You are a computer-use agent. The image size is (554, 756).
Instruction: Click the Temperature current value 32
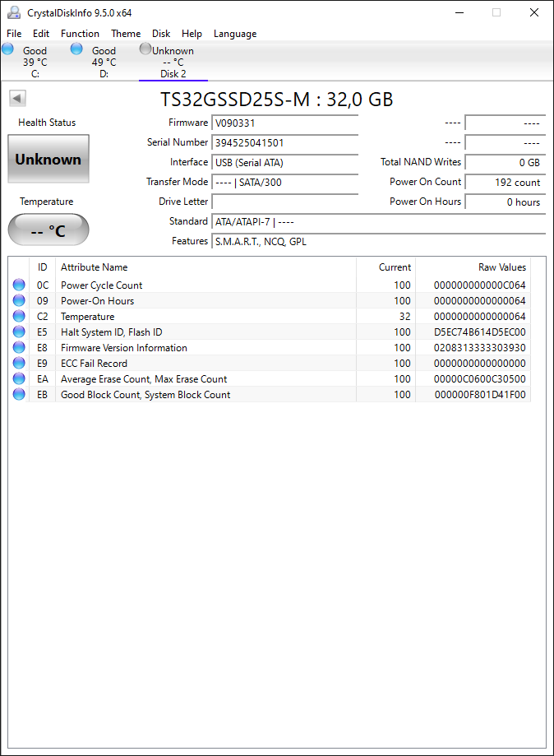point(404,316)
